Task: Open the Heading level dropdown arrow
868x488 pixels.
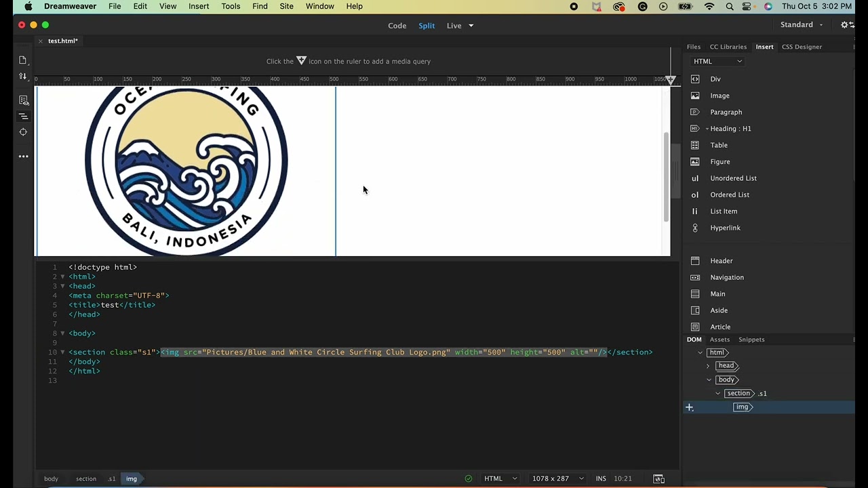Action: click(707, 129)
